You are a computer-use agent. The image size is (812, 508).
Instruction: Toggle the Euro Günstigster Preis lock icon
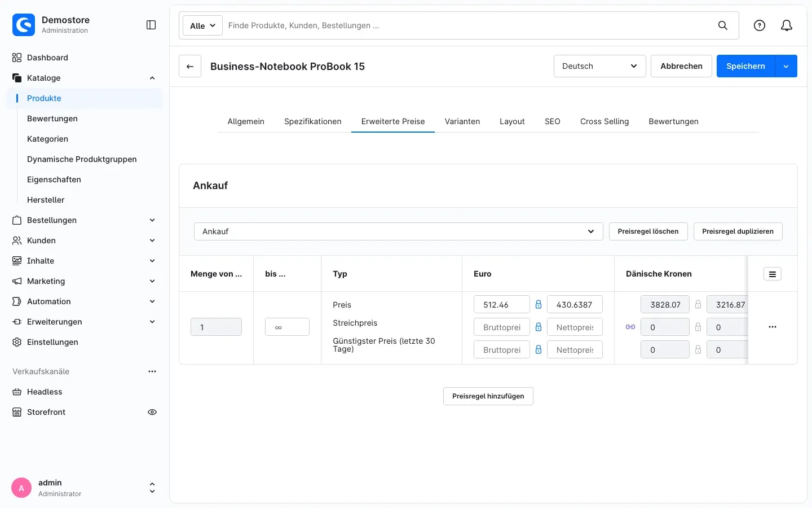point(539,349)
